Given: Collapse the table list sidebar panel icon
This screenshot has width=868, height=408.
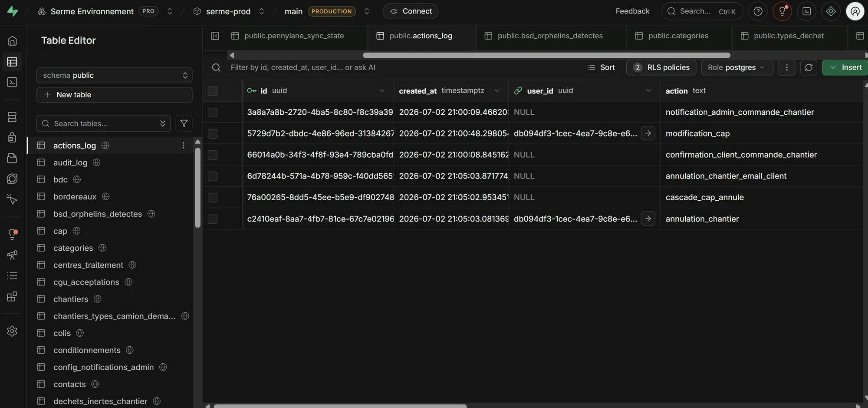Looking at the screenshot, I should tap(215, 36).
